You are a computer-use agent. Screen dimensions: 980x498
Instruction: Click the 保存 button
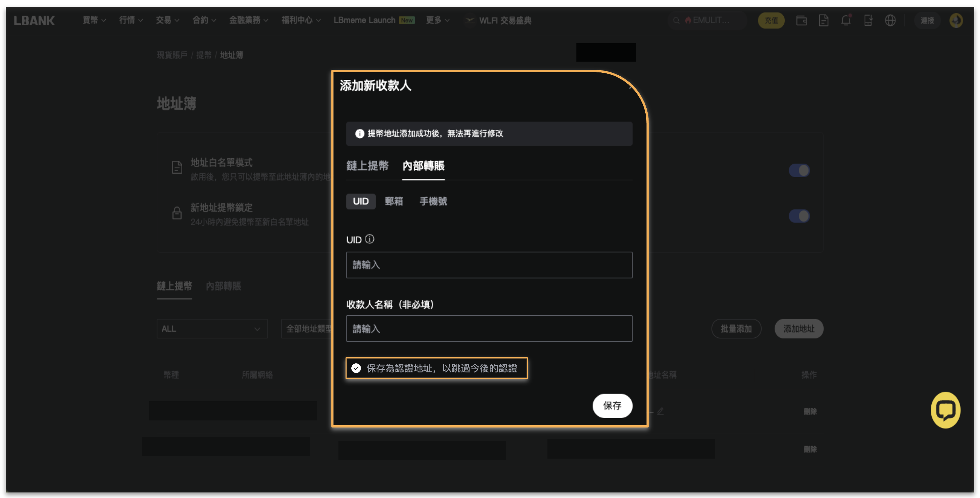click(612, 405)
